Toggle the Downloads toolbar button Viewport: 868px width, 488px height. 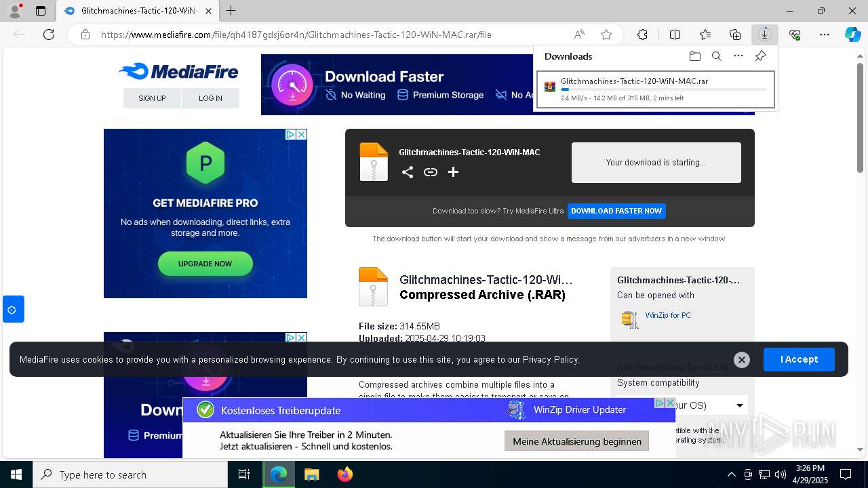click(765, 35)
